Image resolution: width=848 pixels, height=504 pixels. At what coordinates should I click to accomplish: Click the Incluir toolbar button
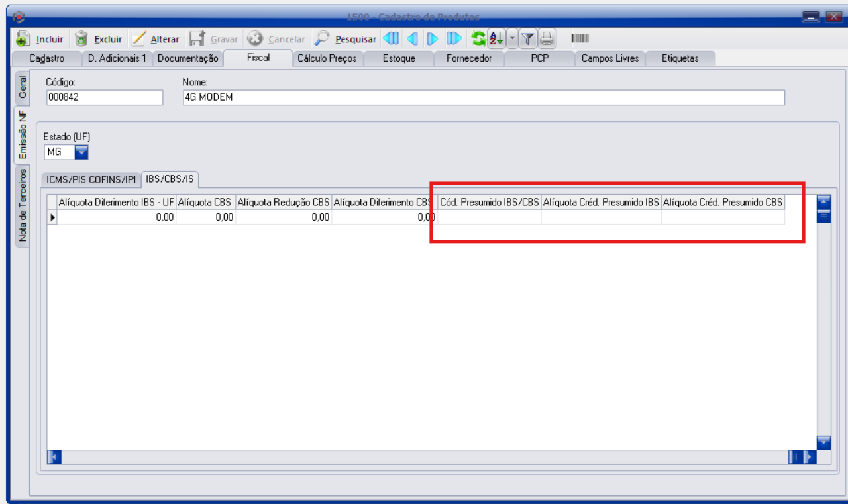(40, 39)
